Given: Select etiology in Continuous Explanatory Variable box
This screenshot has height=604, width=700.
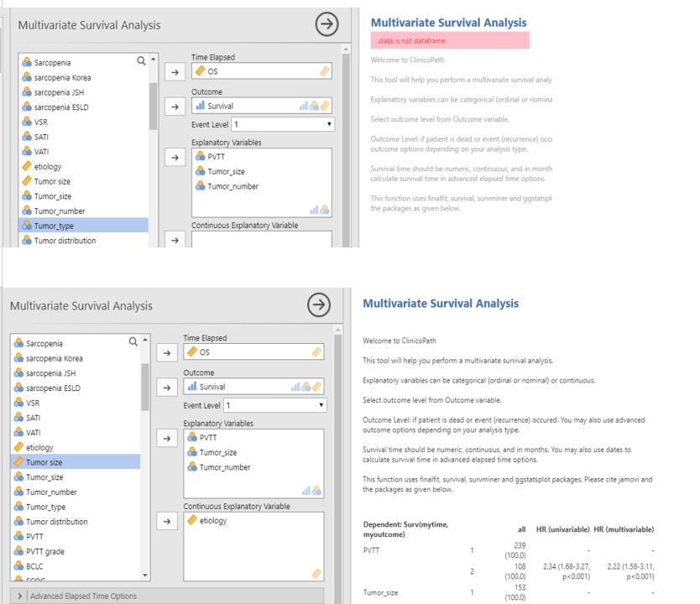Looking at the screenshot, I should click(x=253, y=521).
